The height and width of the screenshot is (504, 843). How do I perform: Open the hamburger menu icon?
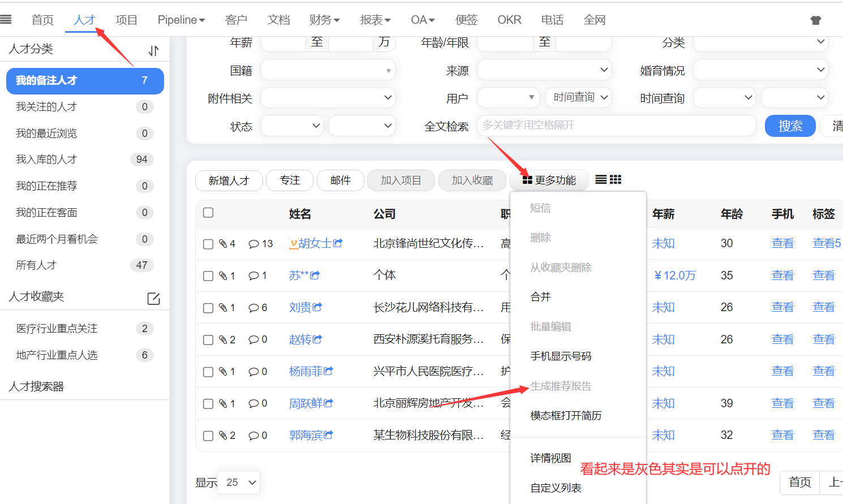[6, 20]
